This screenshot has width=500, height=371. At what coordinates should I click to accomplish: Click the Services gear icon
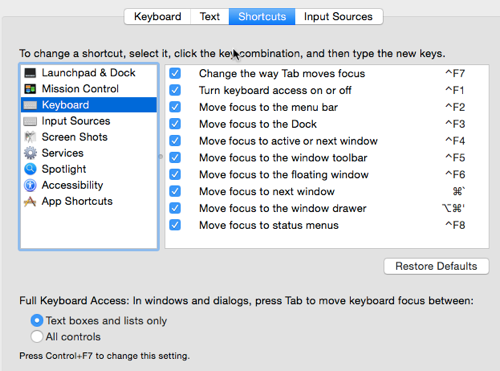(x=30, y=153)
